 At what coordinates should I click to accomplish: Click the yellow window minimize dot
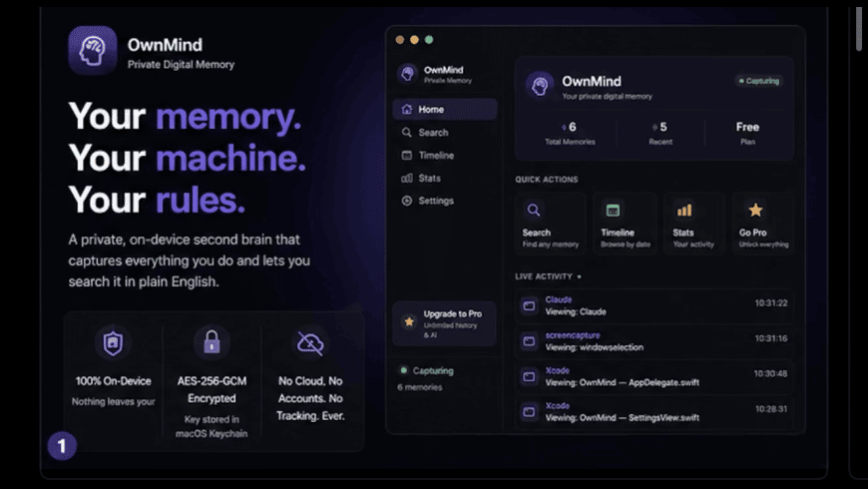tap(414, 39)
